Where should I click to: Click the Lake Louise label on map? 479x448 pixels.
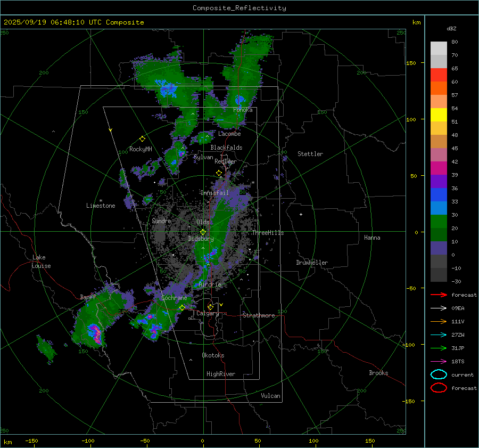[42, 262]
